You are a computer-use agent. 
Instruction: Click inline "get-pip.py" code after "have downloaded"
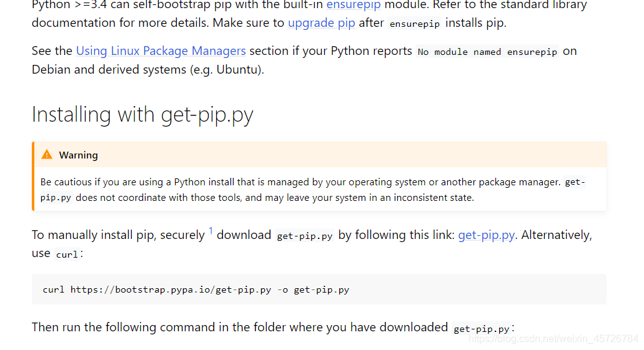(x=482, y=329)
